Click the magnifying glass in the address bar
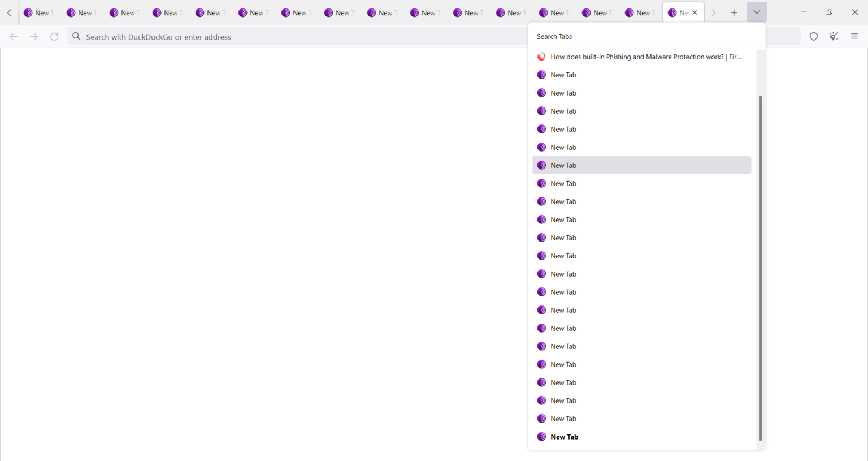This screenshot has height=461, width=868. tap(76, 36)
